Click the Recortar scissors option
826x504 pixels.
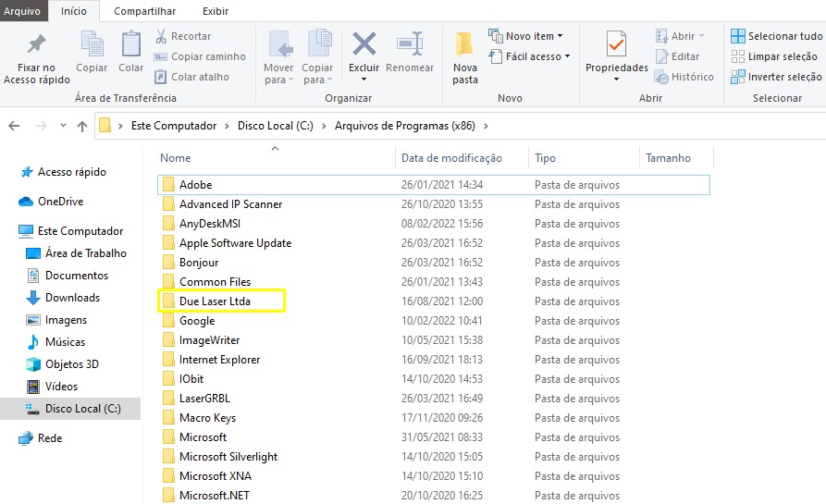click(x=183, y=36)
